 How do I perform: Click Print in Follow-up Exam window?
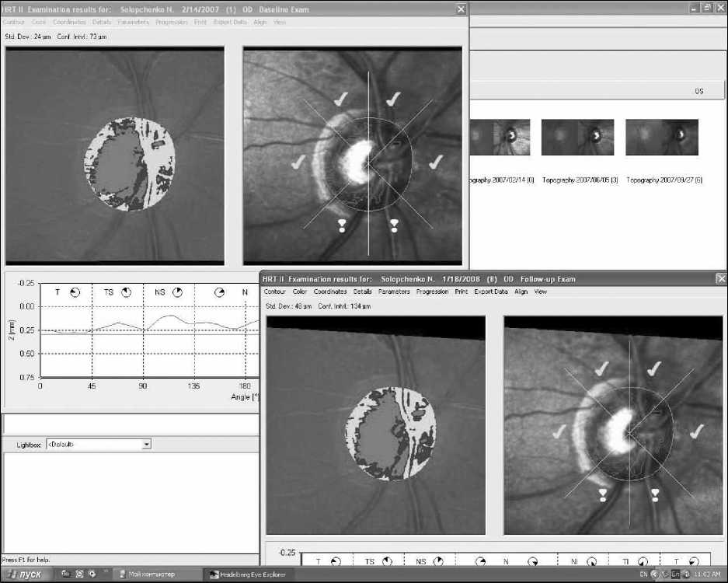[x=461, y=291]
